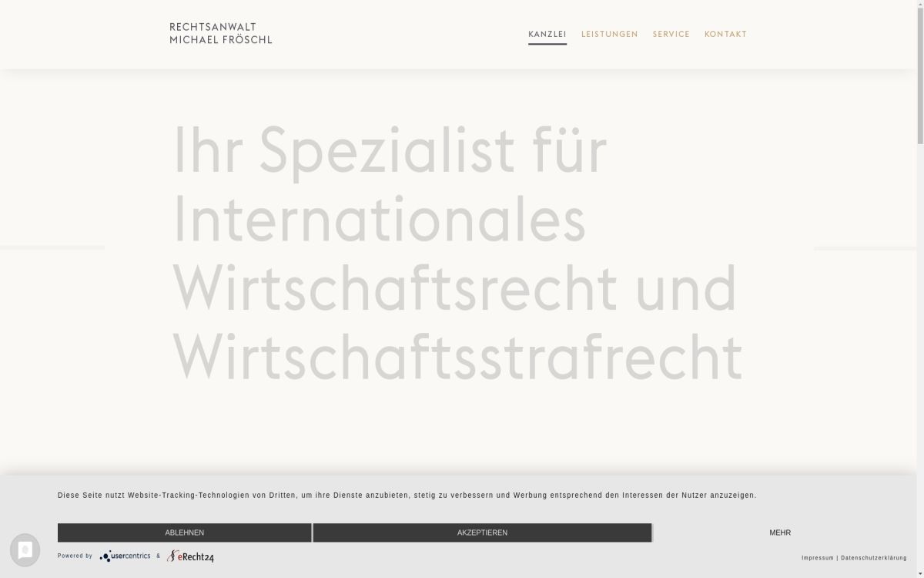Click the "Powered by" label
Viewport: 924px width, 578px height.
(x=75, y=556)
